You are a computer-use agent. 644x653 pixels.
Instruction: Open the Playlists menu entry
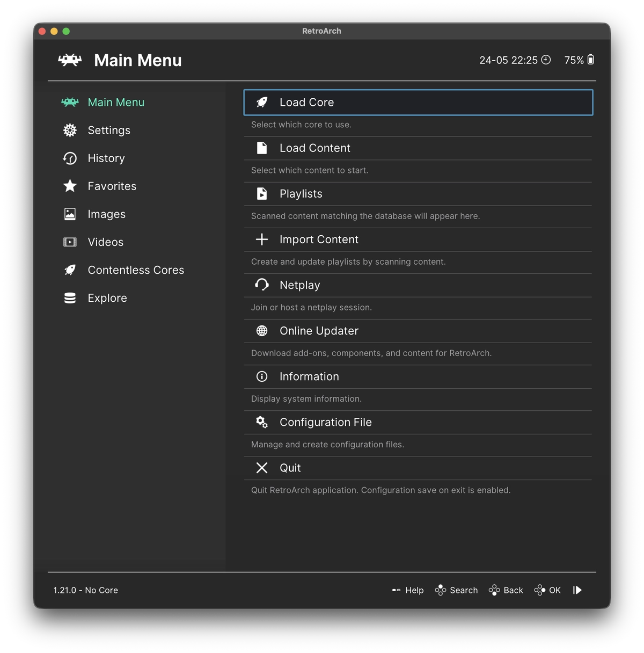(x=418, y=194)
